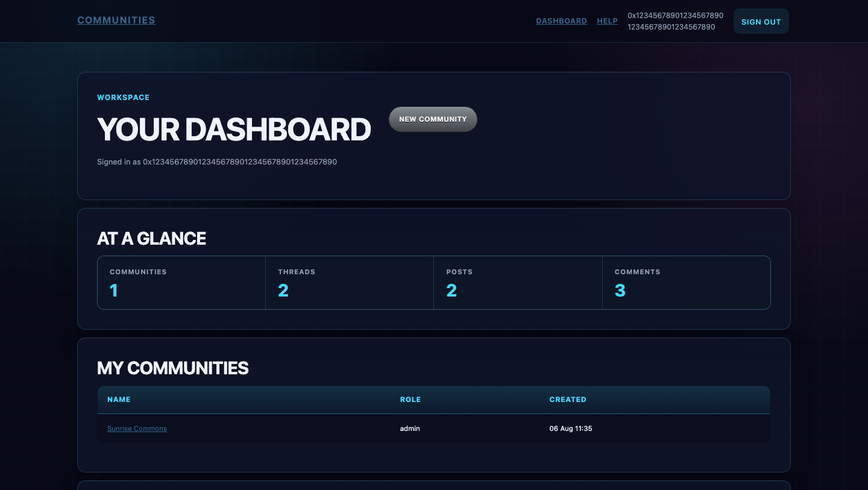
Task: Click the THREADS stat label
Action: pos(297,272)
